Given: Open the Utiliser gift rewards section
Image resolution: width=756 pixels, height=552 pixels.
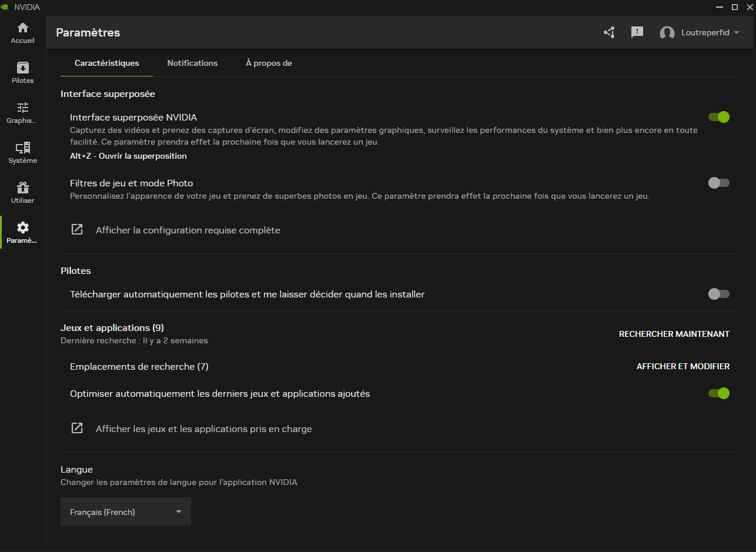Looking at the screenshot, I should [22, 193].
